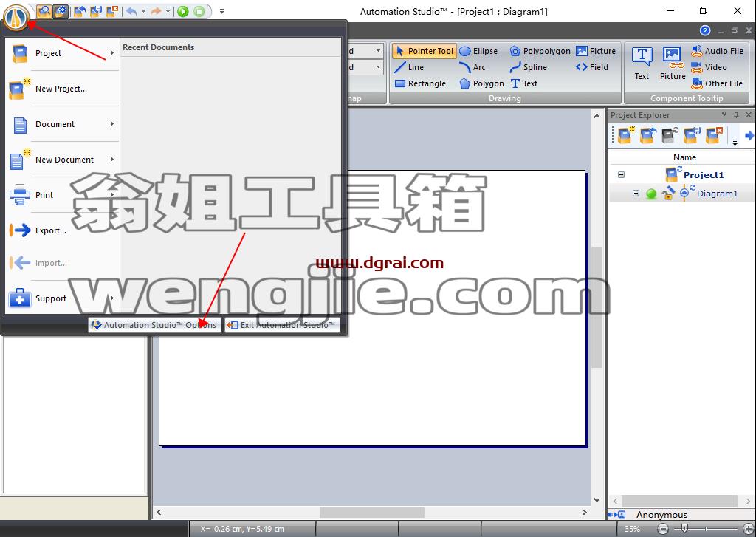Select the Polygon drawing tool
Viewport: 756px width, 537px height.
click(481, 83)
